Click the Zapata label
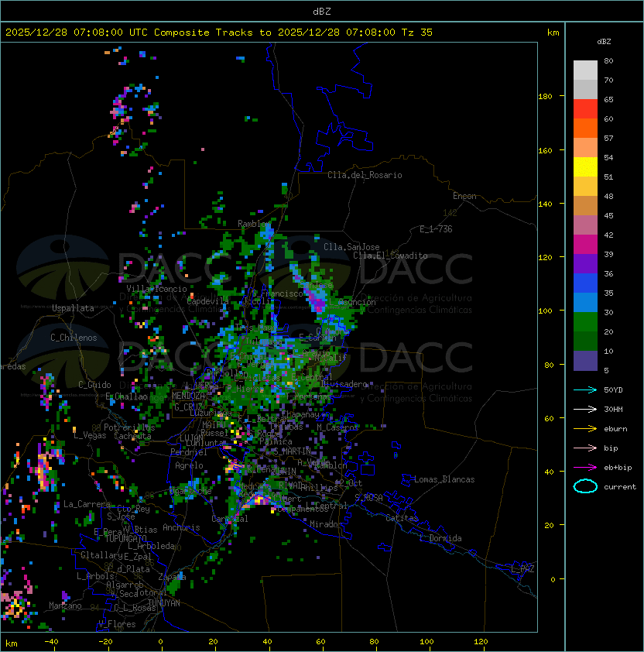 [172, 577]
